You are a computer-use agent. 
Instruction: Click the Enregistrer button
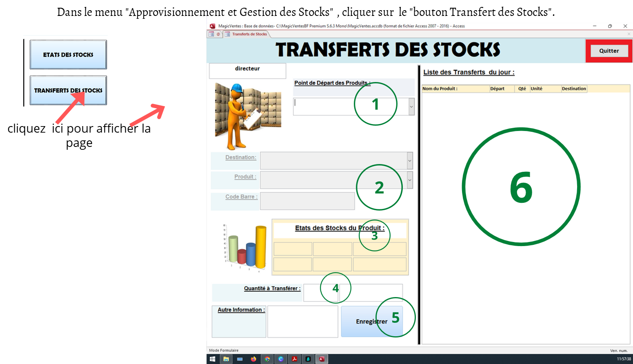pyautogui.click(x=371, y=322)
